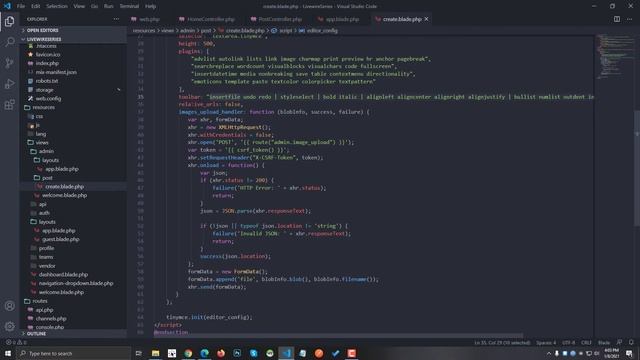Click the Explorer more actions ellipsis

116,19
